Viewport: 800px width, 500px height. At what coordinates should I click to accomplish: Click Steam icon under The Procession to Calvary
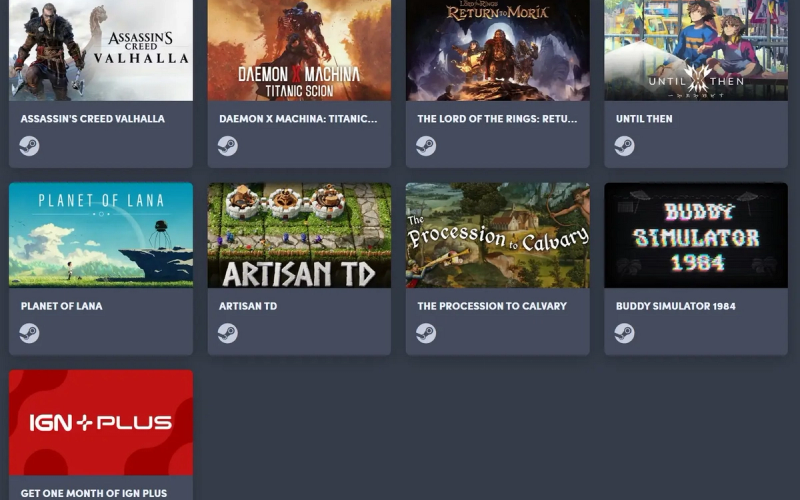(x=426, y=333)
